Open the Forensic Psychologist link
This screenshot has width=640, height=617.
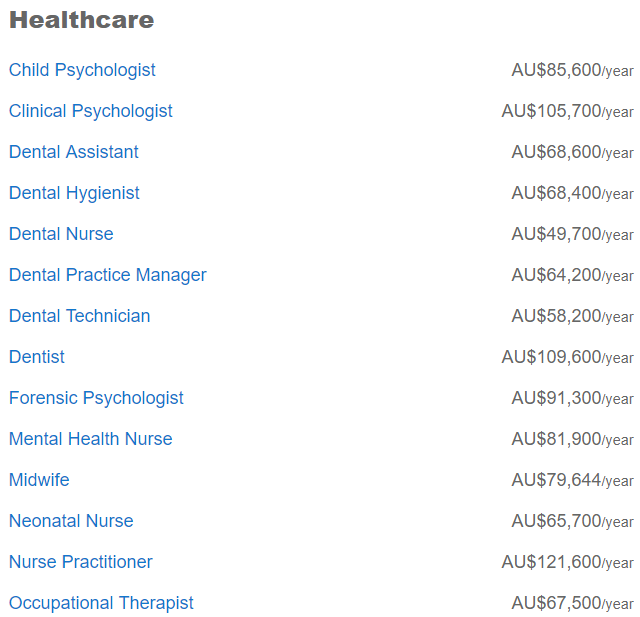[96, 398]
